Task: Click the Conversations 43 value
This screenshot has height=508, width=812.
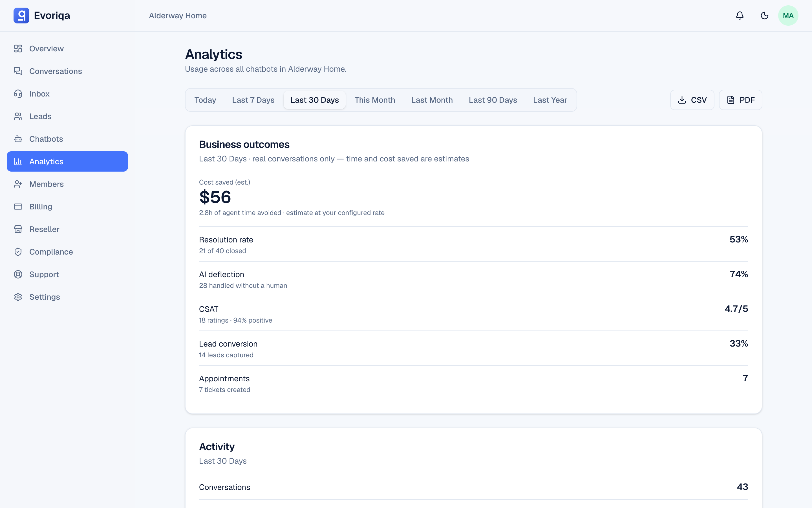Action: pyautogui.click(x=742, y=487)
